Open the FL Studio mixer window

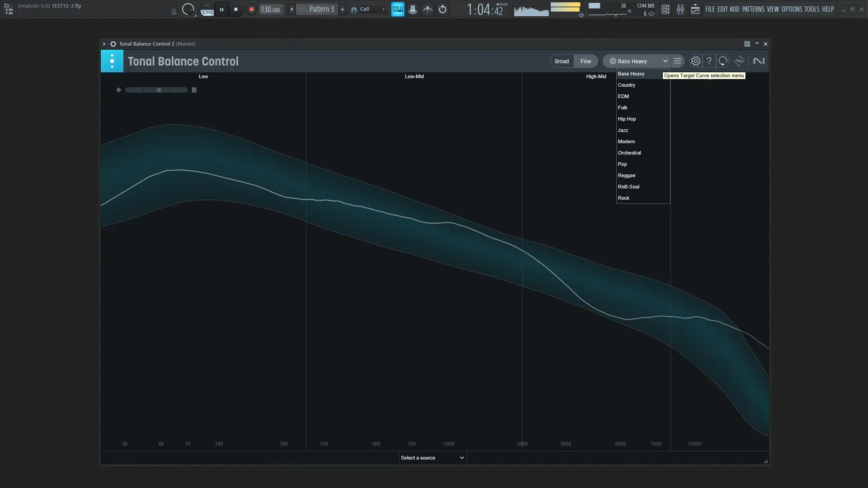click(x=680, y=9)
